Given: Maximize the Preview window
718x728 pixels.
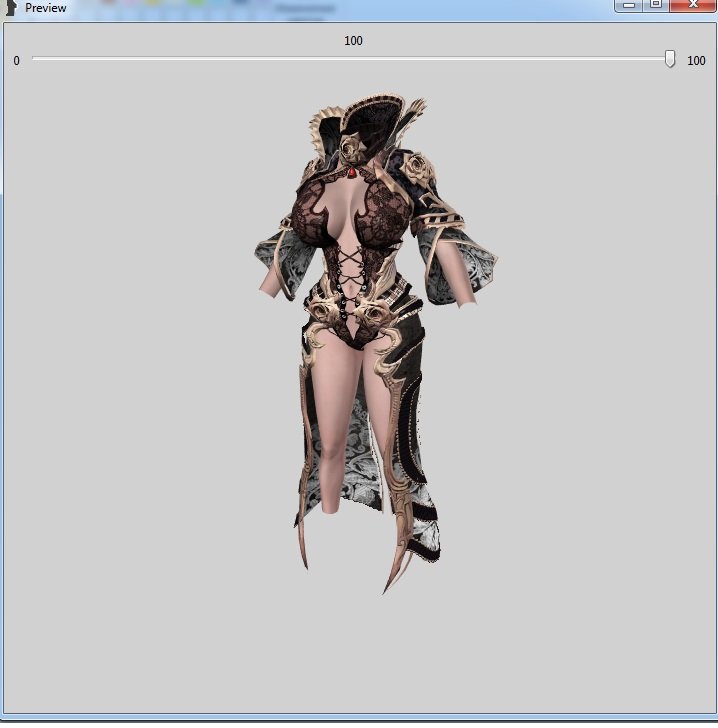Looking at the screenshot, I should (x=655, y=5).
